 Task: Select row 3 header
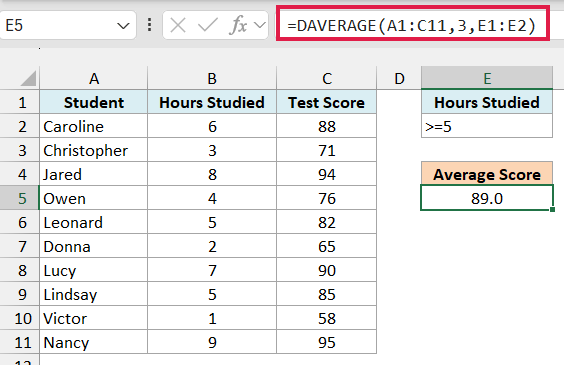(x=19, y=151)
